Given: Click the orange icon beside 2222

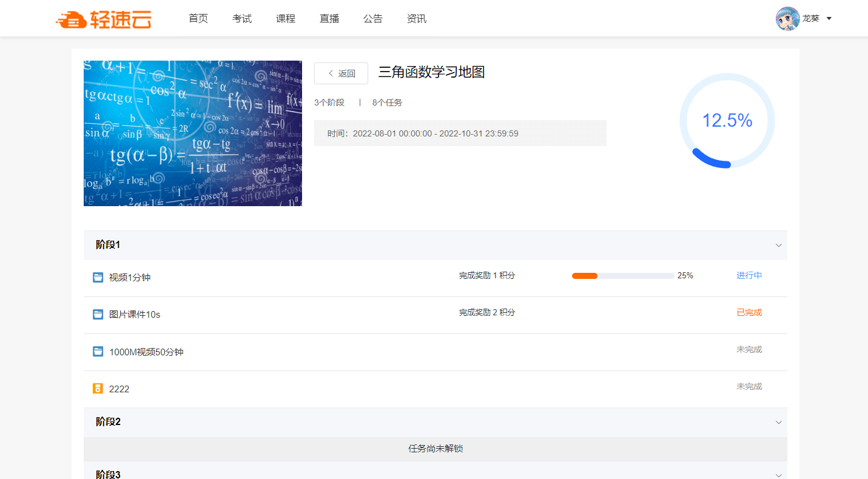Looking at the screenshot, I should (x=98, y=388).
